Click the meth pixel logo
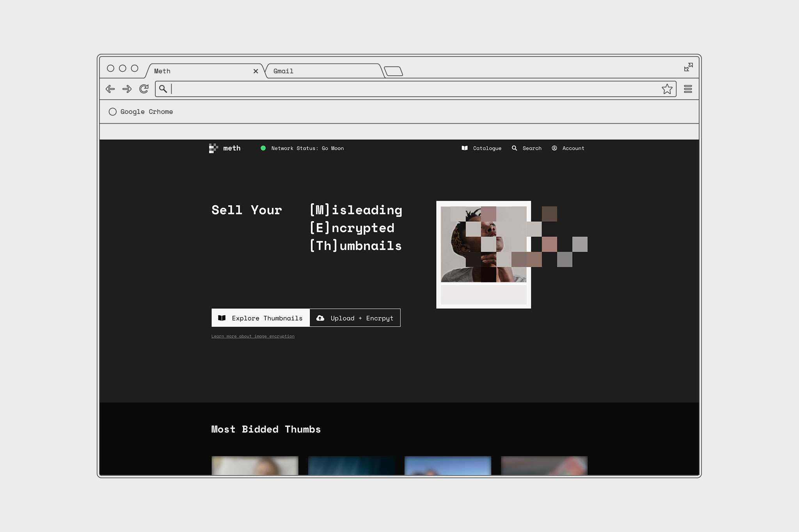This screenshot has height=532, width=799. (x=213, y=148)
